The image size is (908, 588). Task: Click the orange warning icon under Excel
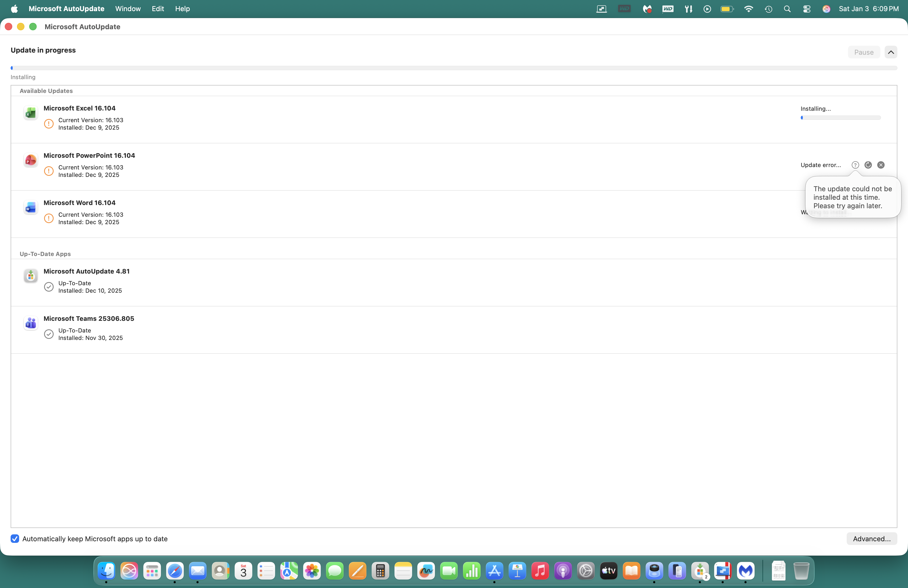pyautogui.click(x=49, y=124)
